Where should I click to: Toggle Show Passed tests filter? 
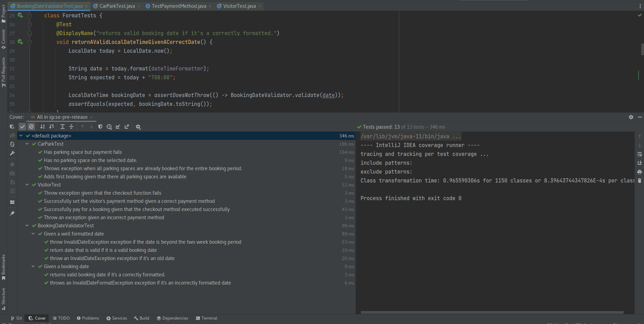click(x=22, y=127)
